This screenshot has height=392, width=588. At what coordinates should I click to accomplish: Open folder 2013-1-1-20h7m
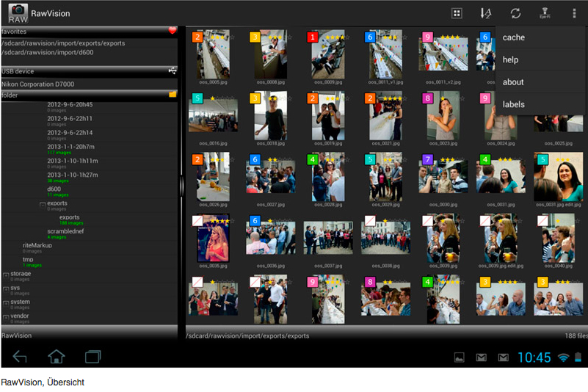point(70,148)
